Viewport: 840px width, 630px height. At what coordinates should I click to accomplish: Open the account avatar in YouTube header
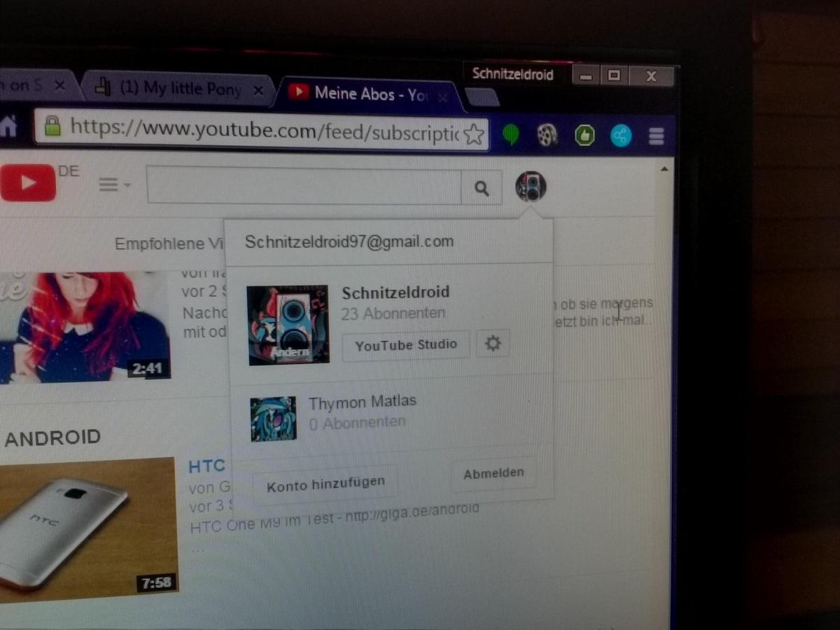point(531,187)
